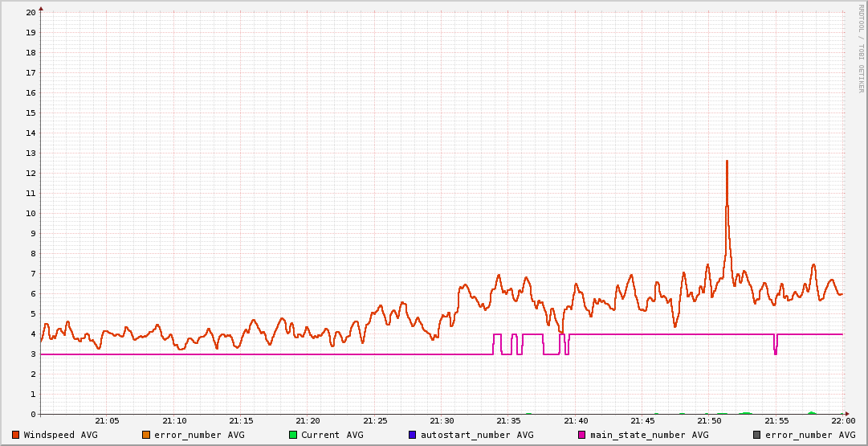Click the 22:00 time axis label
Viewport: 868px width, 446px height.
(x=842, y=421)
